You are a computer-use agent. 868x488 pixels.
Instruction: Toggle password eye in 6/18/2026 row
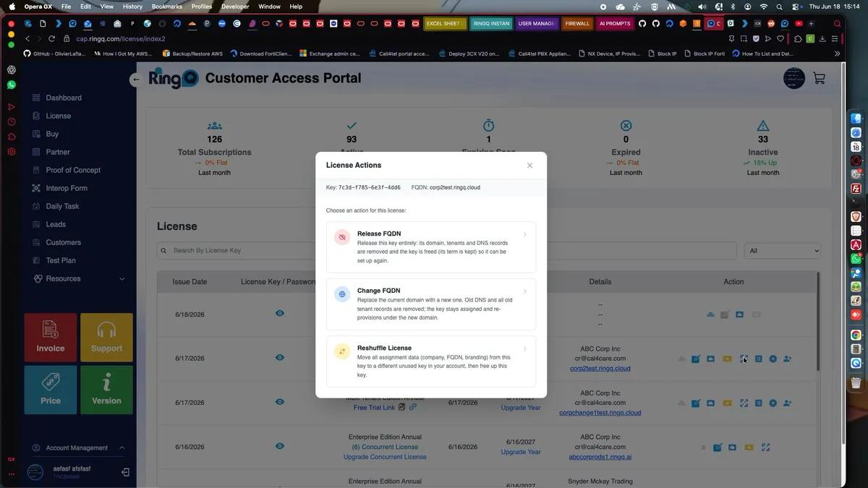pos(280,313)
